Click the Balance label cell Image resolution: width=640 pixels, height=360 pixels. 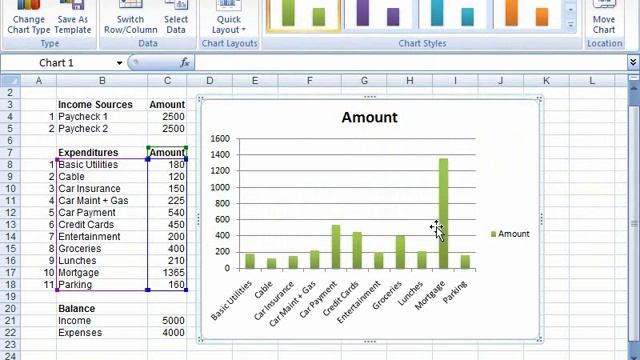pyautogui.click(x=102, y=309)
